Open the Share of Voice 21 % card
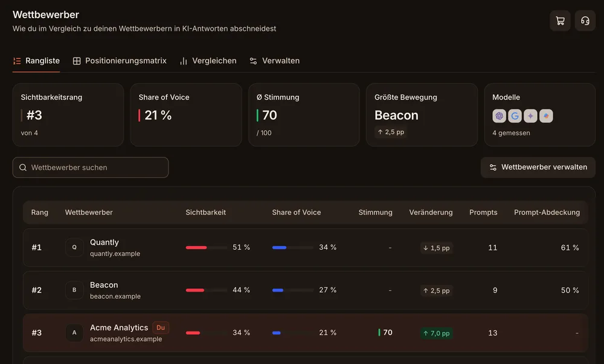 point(186,115)
